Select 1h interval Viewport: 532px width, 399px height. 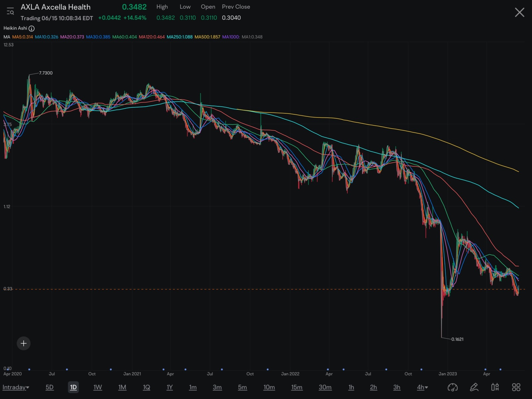pos(351,387)
